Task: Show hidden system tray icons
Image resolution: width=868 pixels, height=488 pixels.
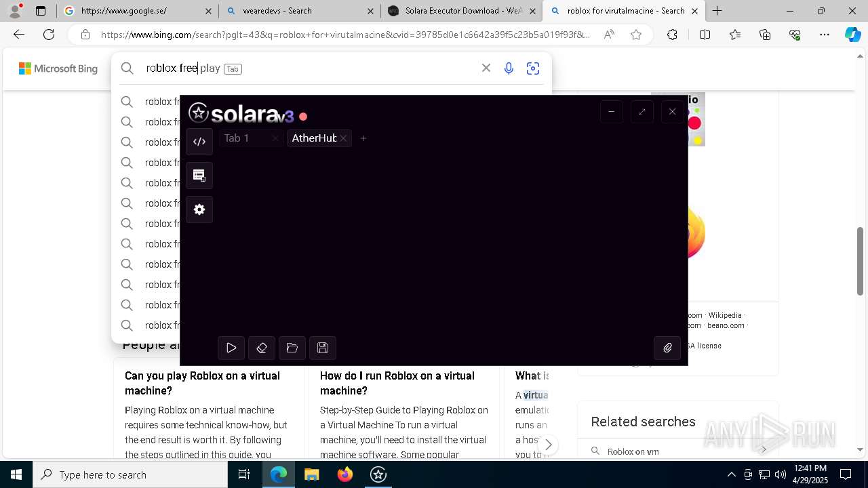Action: [731, 474]
